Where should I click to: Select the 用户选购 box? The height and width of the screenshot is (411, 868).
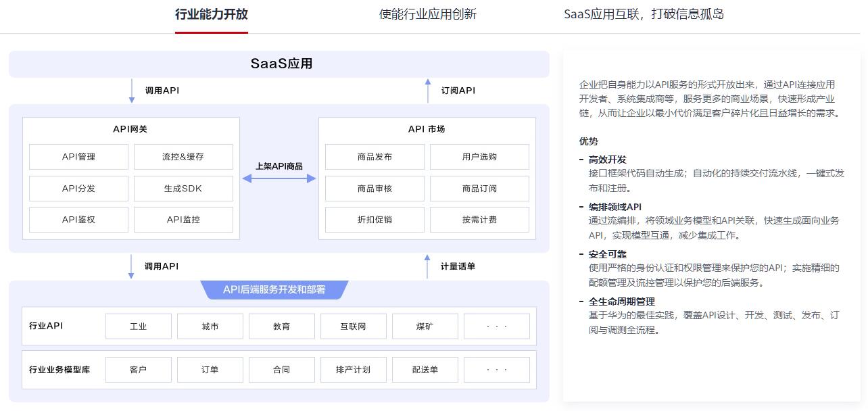pyautogui.click(x=479, y=157)
